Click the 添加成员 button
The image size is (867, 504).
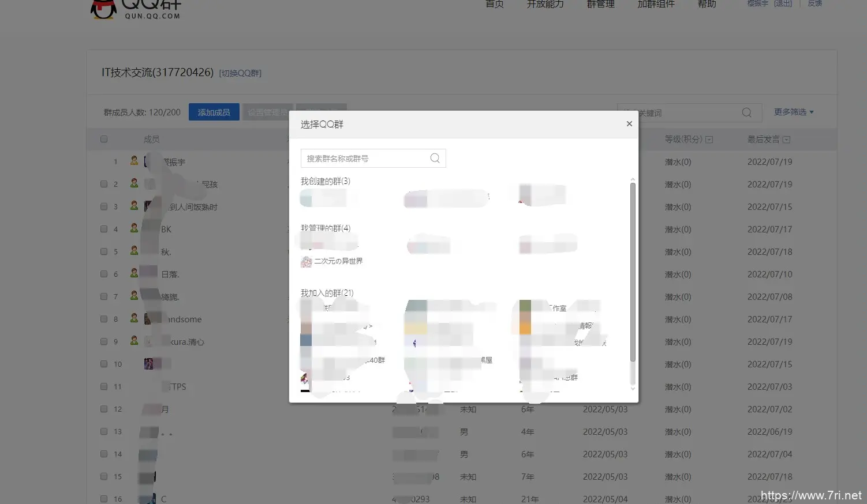click(x=214, y=112)
